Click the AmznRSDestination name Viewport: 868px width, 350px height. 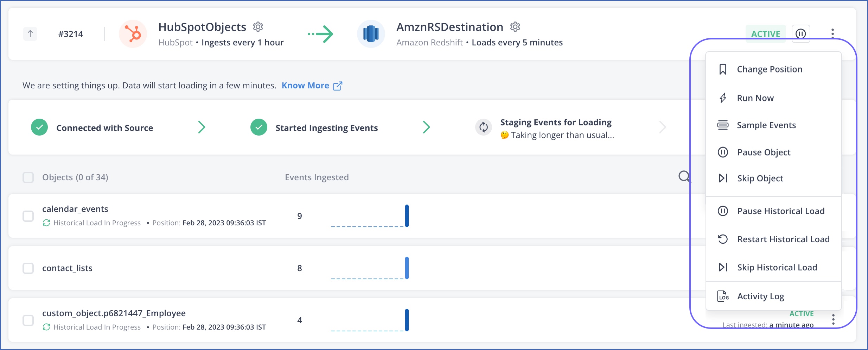pos(450,27)
